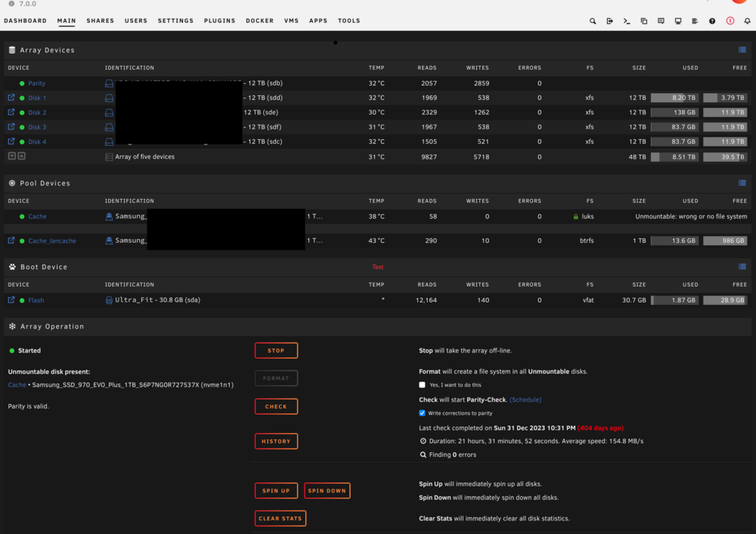Click the Cache SSD drive icon
Viewport: 756px width, 534px height.
coord(109,216)
